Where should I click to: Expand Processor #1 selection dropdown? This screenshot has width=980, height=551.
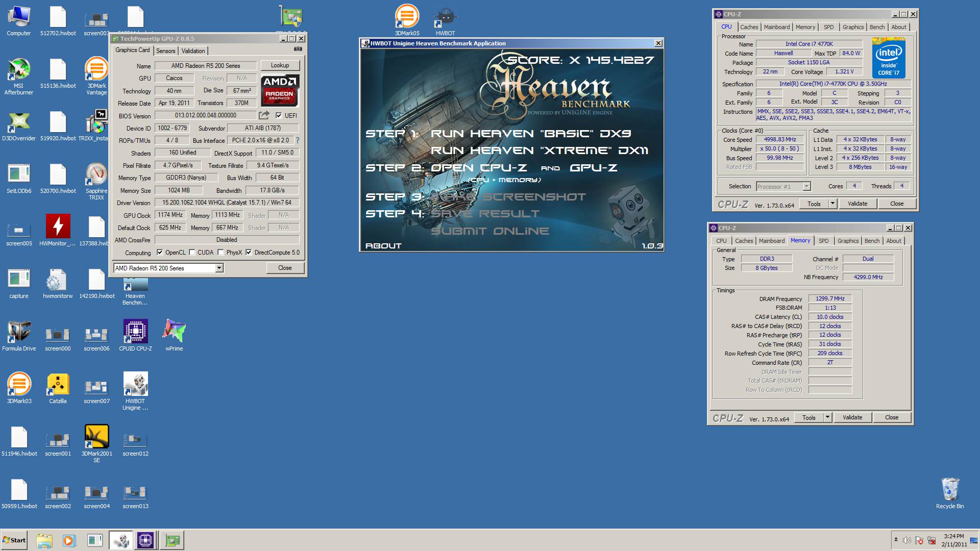(x=806, y=186)
